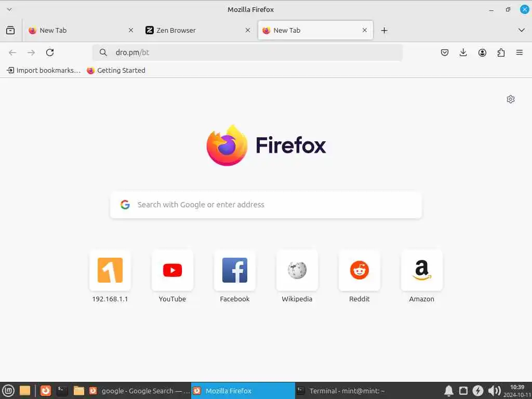Open the Downloads panel
This screenshot has height=399, width=532.
click(463, 52)
